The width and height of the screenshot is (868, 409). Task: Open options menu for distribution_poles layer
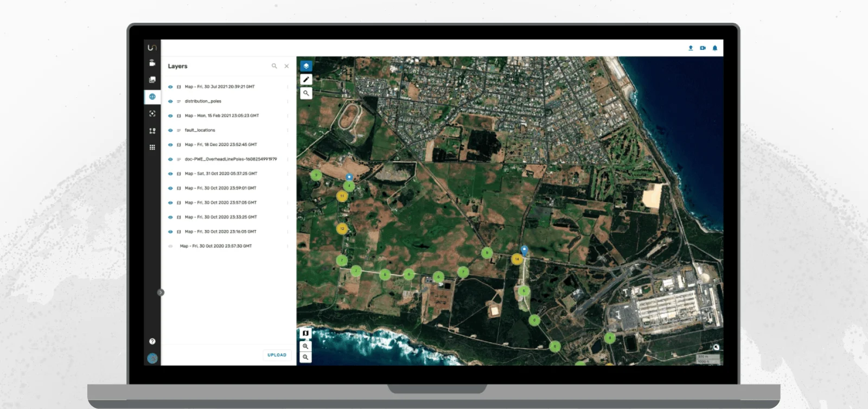(288, 101)
